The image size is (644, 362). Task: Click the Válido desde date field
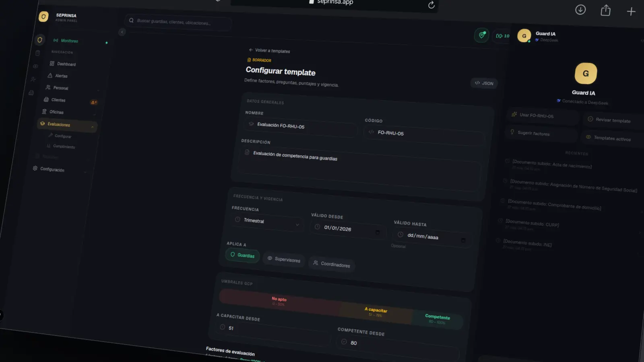tap(348, 230)
